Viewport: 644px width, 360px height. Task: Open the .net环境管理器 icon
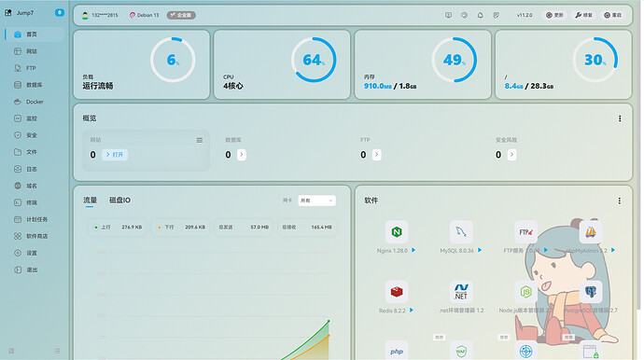(461, 292)
